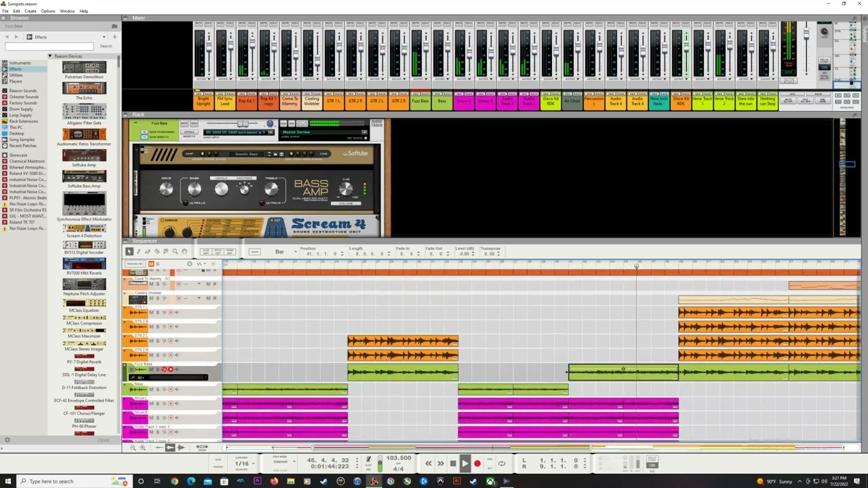
Task: Select The Echo device thumbnail
Action: (x=84, y=88)
